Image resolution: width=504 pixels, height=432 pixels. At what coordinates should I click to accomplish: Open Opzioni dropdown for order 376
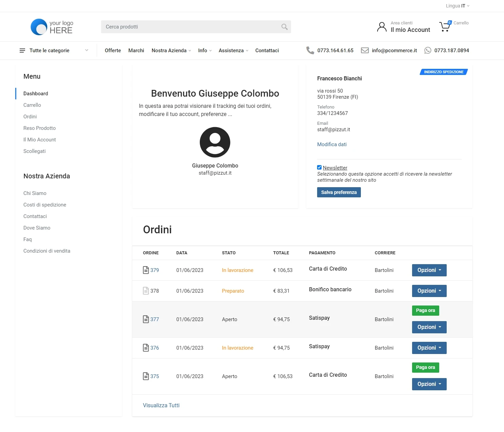tap(429, 348)
